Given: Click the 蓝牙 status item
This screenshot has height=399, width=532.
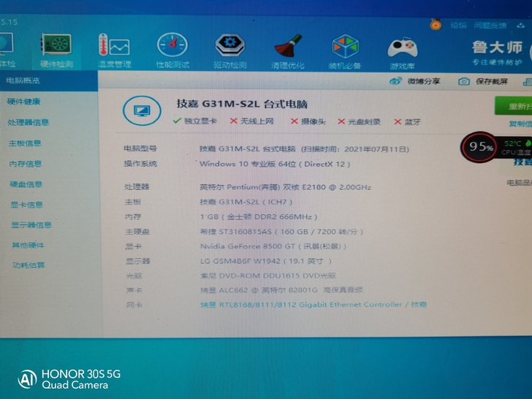Looking at the screenshot, I should pos(408,122).
